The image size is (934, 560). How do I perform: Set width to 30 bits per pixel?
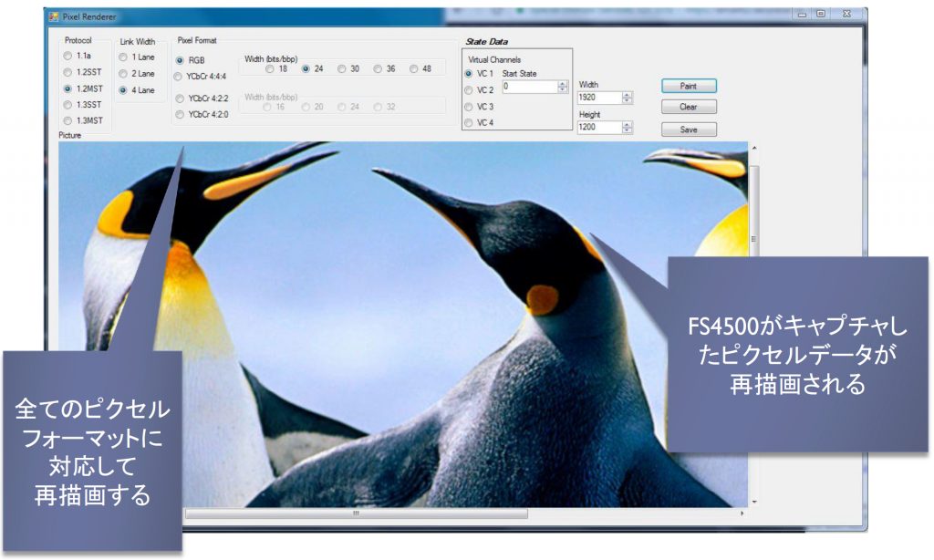coord(341,69)
